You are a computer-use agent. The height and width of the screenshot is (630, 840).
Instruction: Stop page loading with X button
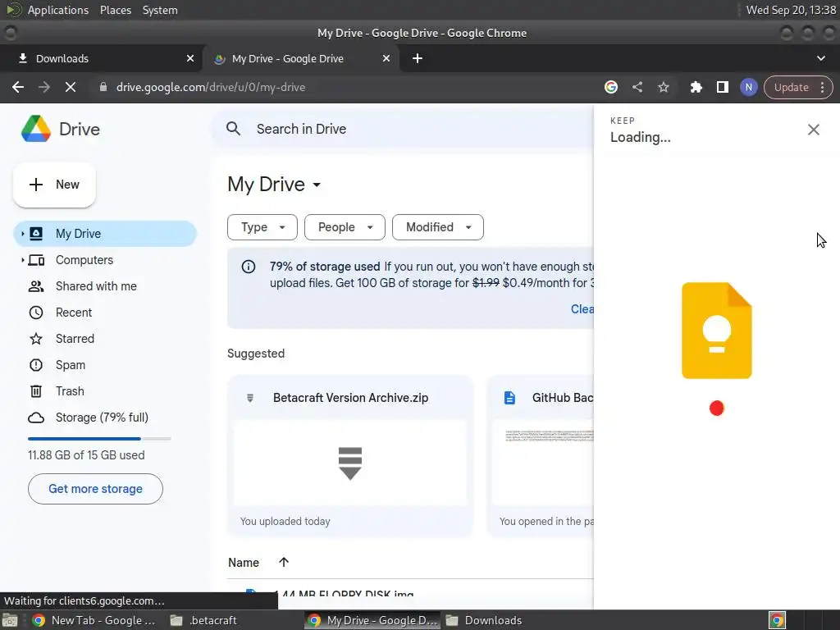tap(71, 87)
